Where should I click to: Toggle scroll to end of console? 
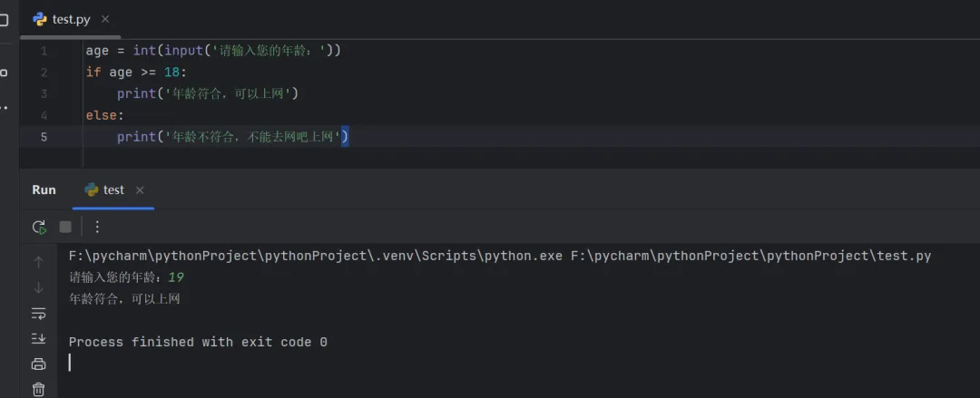click(x=38, y=338)
